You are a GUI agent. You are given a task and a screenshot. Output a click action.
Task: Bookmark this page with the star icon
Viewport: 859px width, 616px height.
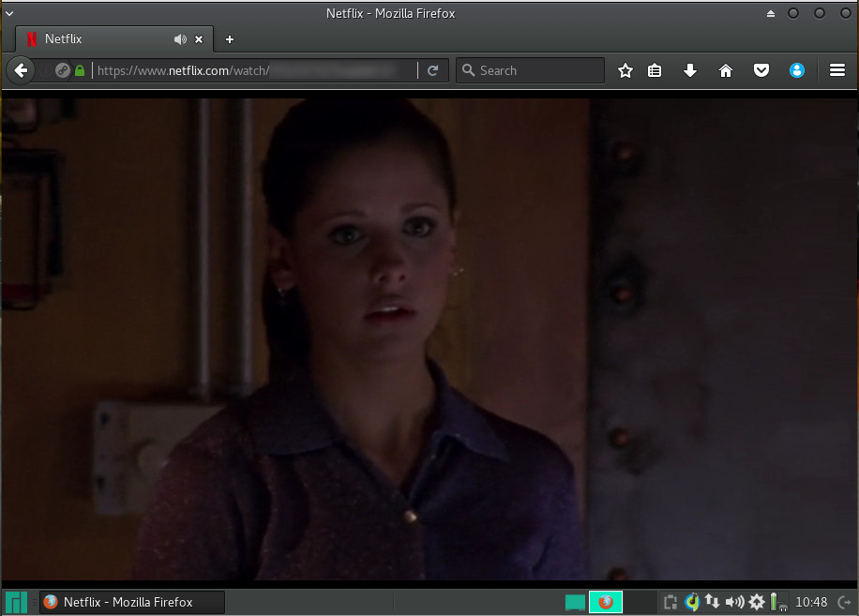[x=625, y=70]
